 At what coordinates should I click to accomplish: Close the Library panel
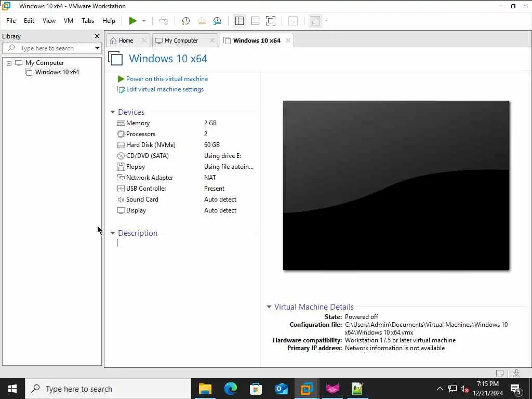tap(97, 36)
